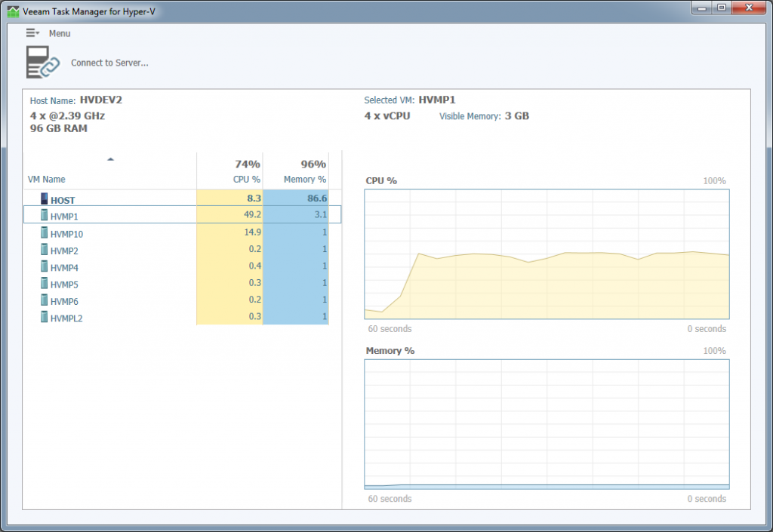773x532 pixels.
Task: Click the Connect to Server... label
Action: pos(109,63)
